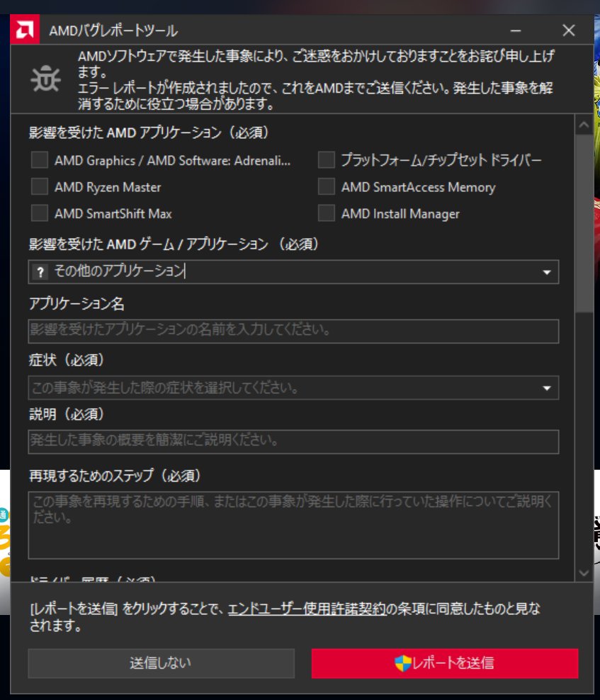The width and height of the screenshot is (600, 700).
Task: Click the レポートを送信 button
Action: pyautogui.click(x=445, y=663)
